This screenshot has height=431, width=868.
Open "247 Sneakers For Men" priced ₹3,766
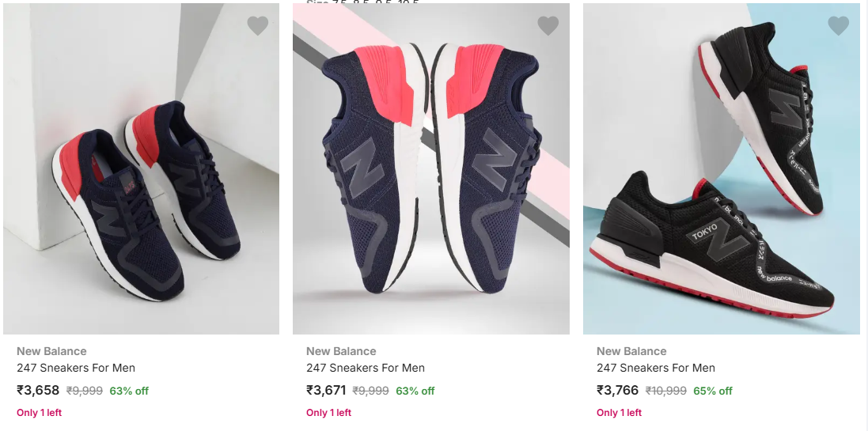click(656, 368)
